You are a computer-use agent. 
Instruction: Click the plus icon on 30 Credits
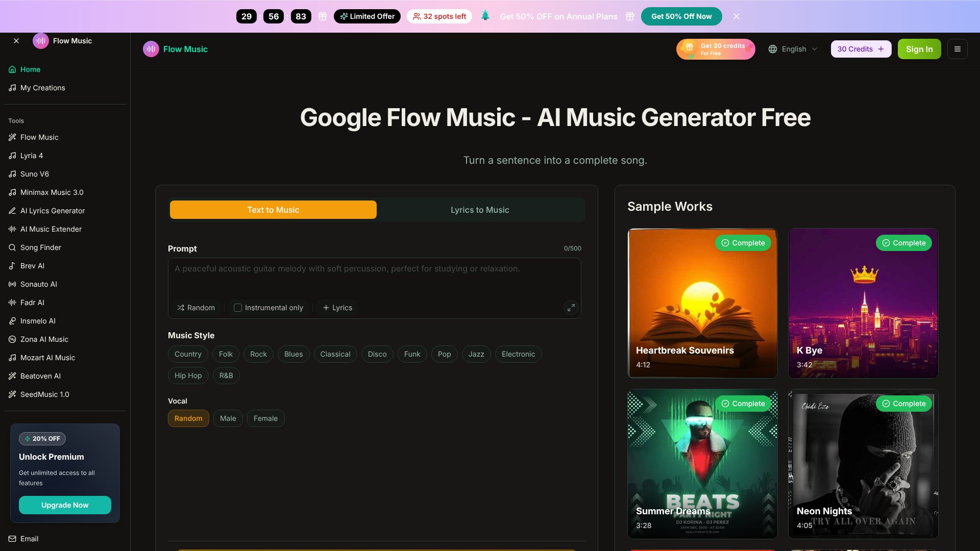pyautogui.click(x=881, y=49)
